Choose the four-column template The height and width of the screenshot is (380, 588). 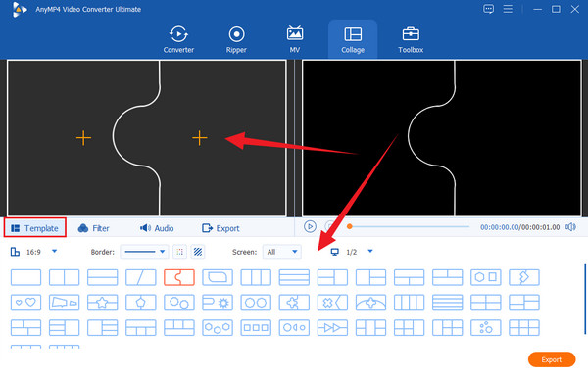click(409, 303)
